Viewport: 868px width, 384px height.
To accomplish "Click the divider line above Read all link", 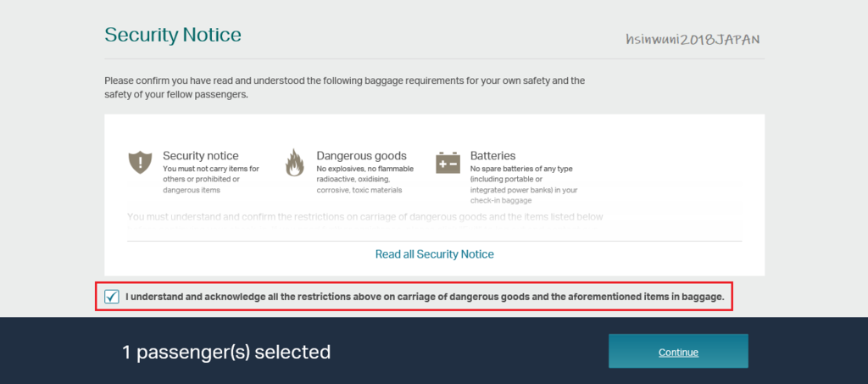I will click(435, 241).
